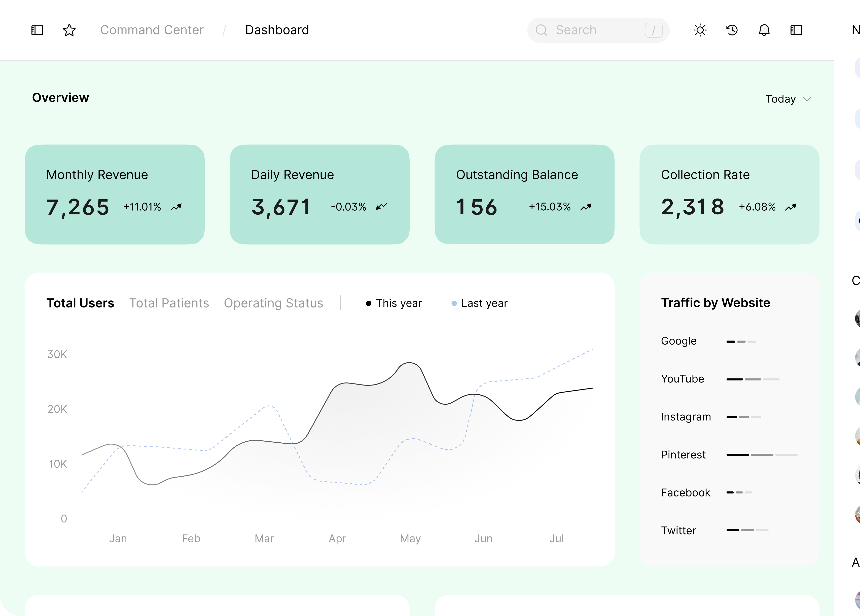
Task: Expand the chevron beside Today
Action: click(807, 99)
